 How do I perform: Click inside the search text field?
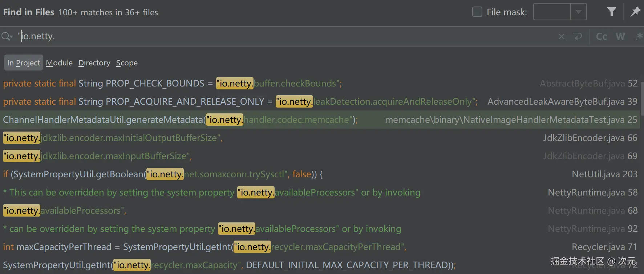pyautogui.click(x=254, y=36)
